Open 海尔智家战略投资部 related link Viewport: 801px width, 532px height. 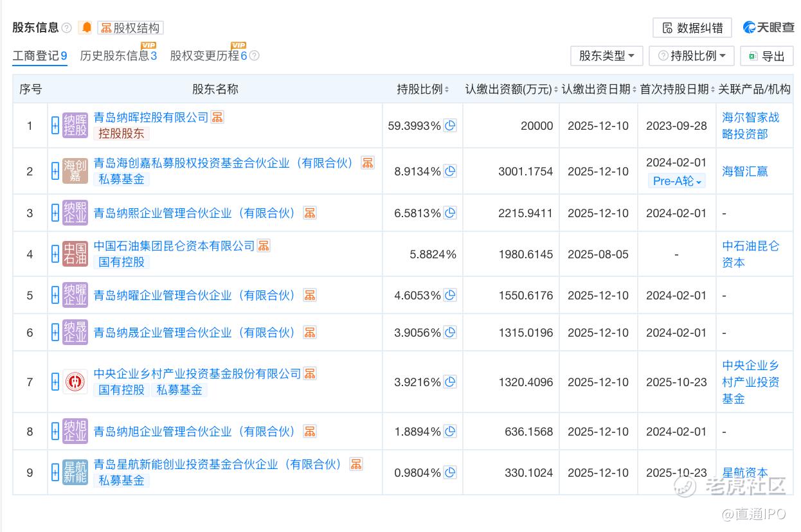[x=751, y=125]
